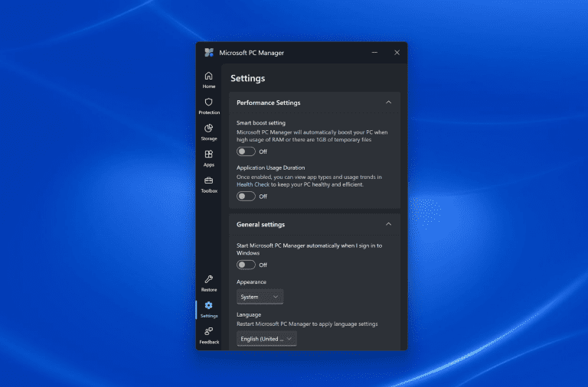This screenshot has height=387, width=588.
Task: Open the Storage section
Action: tap(208, 132)
